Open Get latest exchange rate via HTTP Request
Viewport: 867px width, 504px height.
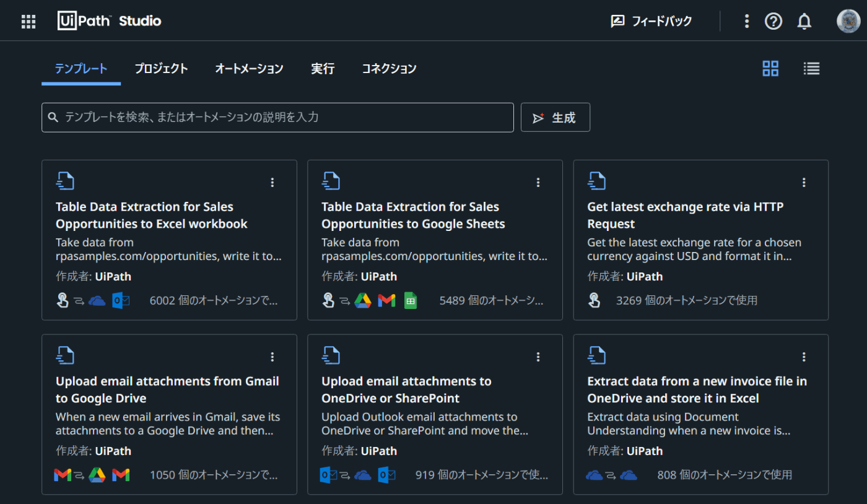pos(686,215)
